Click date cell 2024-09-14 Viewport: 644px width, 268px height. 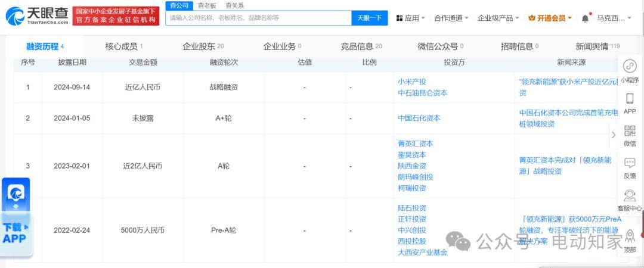[x=72, y=87]
